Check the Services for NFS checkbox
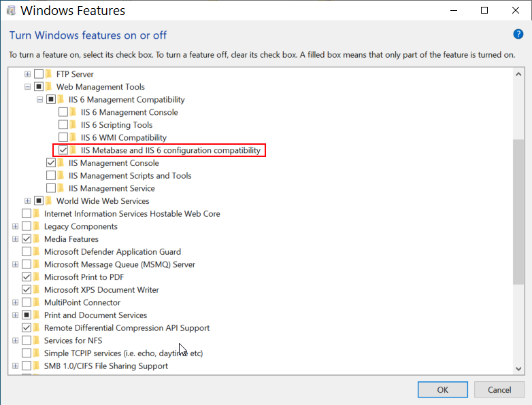This screenshot has width=532, height=405. tap(27, 340)
